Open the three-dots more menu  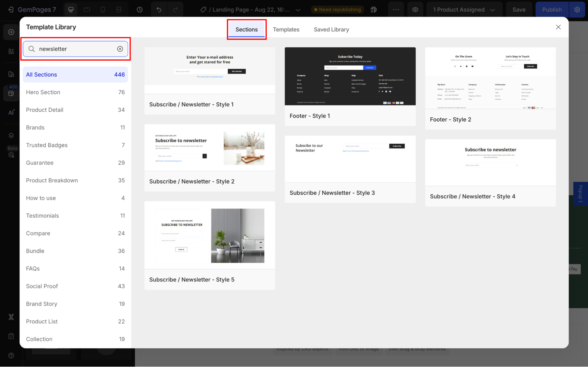click(396, 10)
